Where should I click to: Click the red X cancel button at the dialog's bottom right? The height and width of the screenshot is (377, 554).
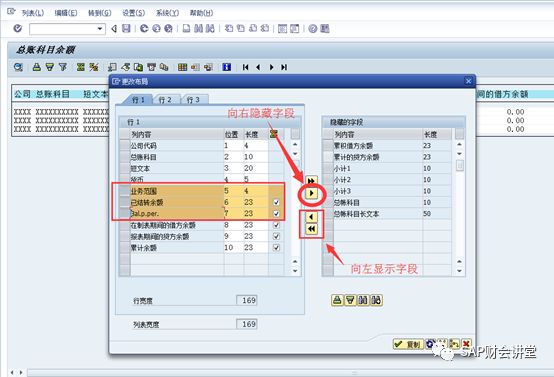pos(466,344)
